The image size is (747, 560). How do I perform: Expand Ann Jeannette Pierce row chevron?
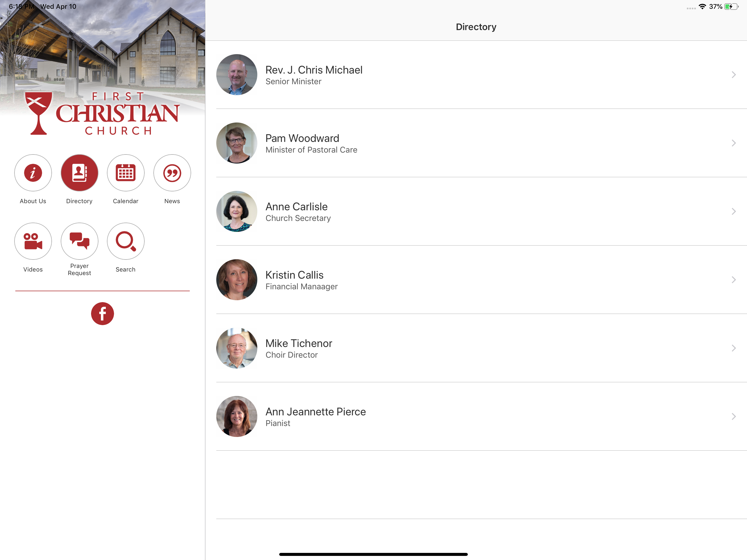click(734, 416)
